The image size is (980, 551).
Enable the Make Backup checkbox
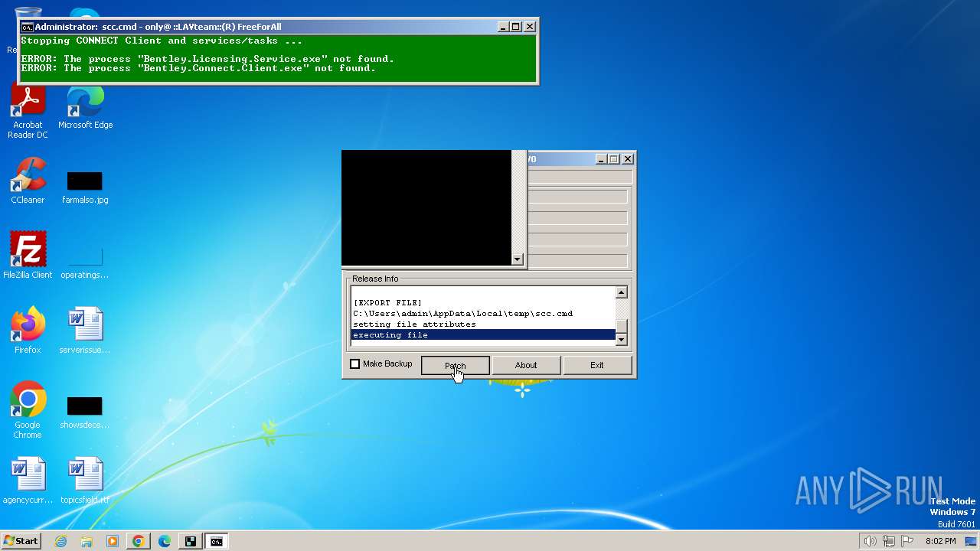tap(355, 364)
